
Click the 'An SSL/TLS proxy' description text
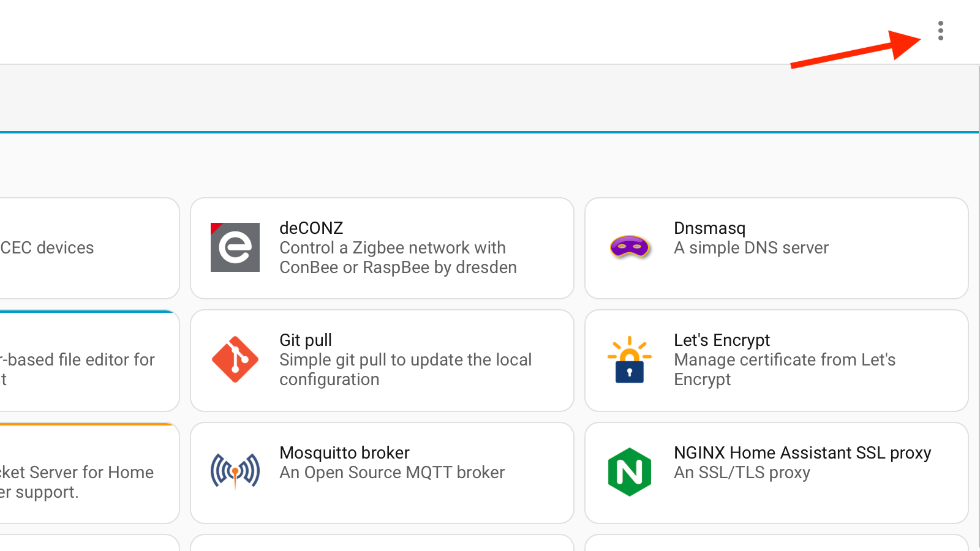[x=742, y=472]
